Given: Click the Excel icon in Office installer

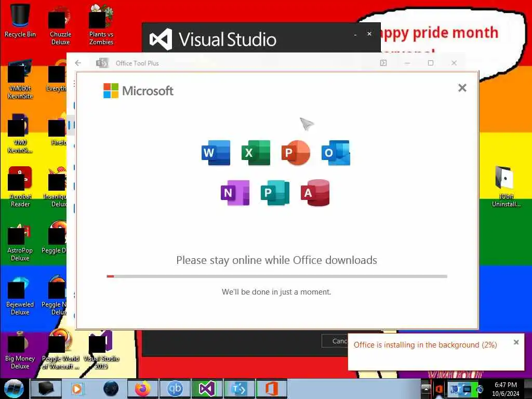Looking at the screenshot, I should [x=256, y=153].
